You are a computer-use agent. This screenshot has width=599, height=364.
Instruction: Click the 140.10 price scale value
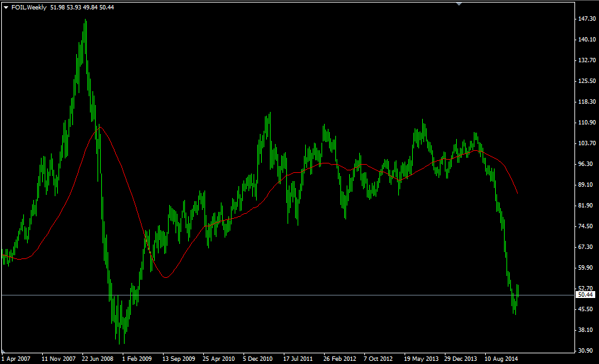point(587,40)
